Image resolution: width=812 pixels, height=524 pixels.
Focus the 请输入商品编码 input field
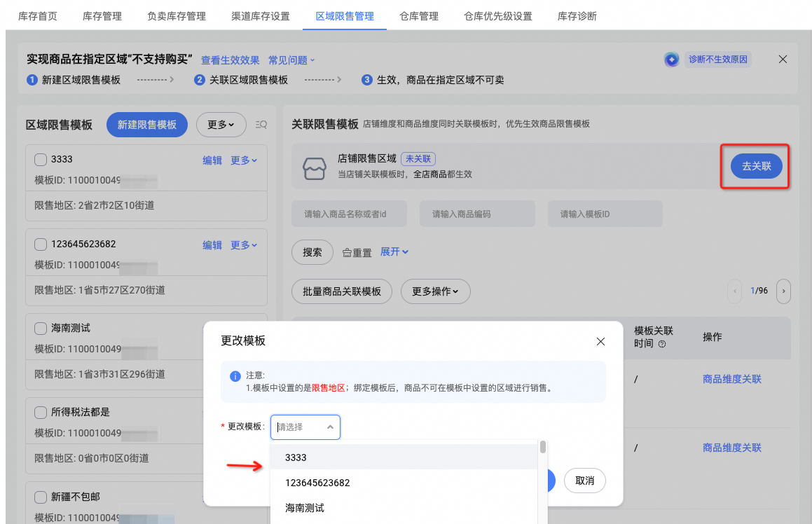[477, 214]
